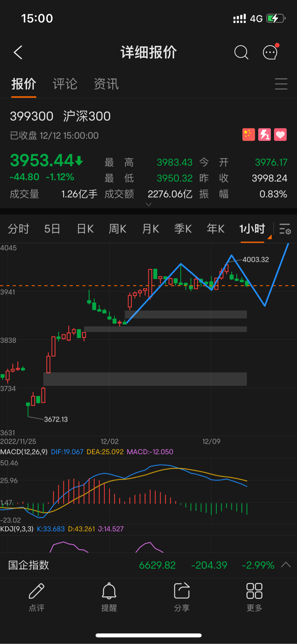Tap the 提醒 bell icon
The image size is (297, 644).
[109, 591]
